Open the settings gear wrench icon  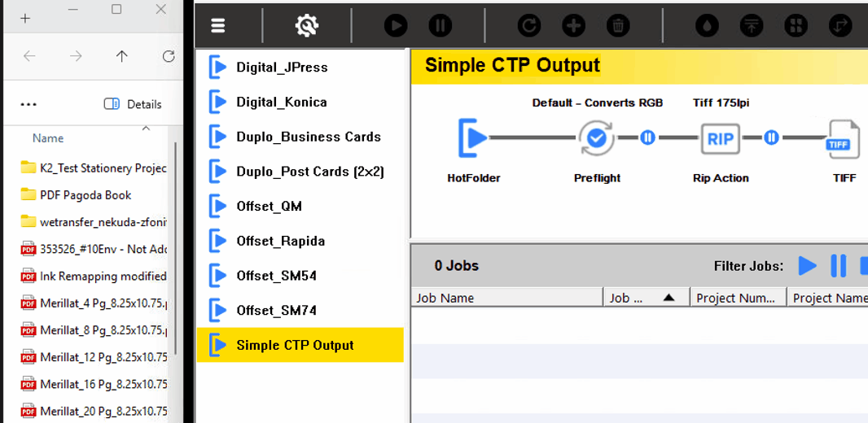pyautogui.click(x=306, y=25)
